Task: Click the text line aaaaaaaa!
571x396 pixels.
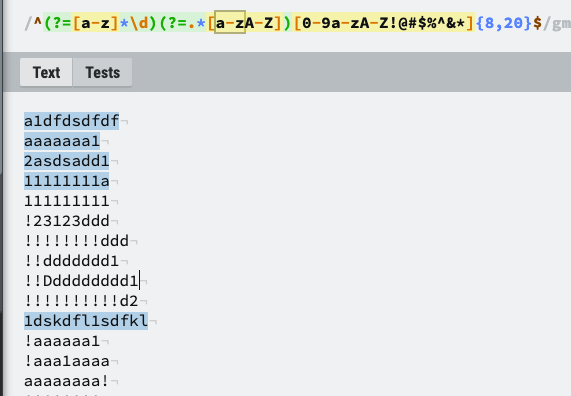Action: [x=67, y=381]
